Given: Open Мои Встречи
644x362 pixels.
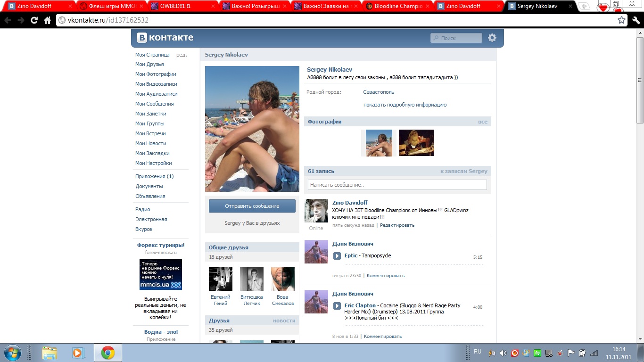Looking at the screenshot, I should (150, 133).
